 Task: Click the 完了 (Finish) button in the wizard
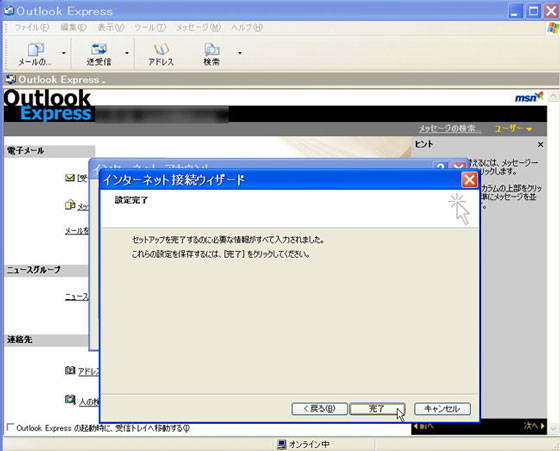377,409
